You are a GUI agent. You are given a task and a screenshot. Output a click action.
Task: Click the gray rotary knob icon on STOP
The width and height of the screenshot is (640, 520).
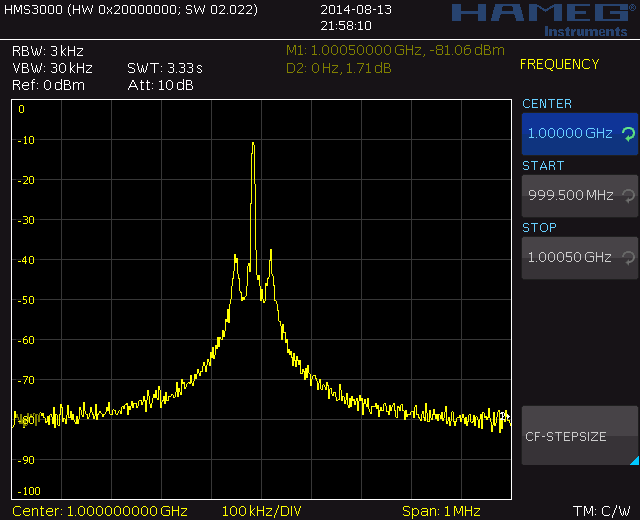tap(629, 258)
